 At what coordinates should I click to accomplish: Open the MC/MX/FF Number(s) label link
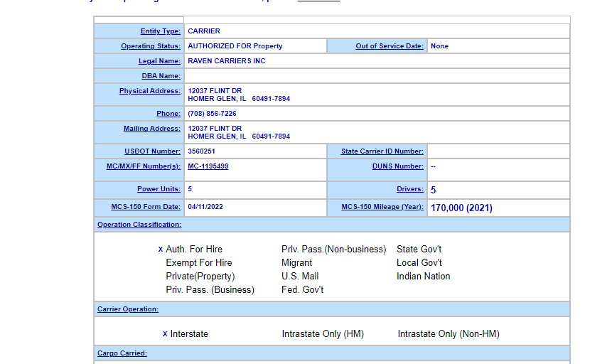(144, 166)
